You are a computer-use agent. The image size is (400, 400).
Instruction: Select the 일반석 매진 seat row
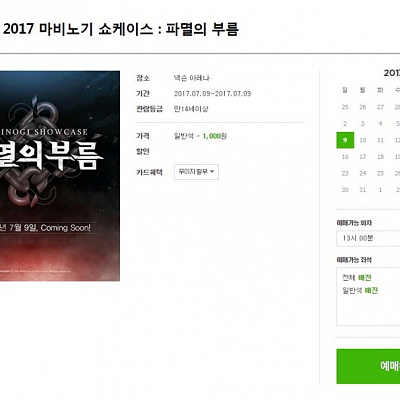coord(360,291)
